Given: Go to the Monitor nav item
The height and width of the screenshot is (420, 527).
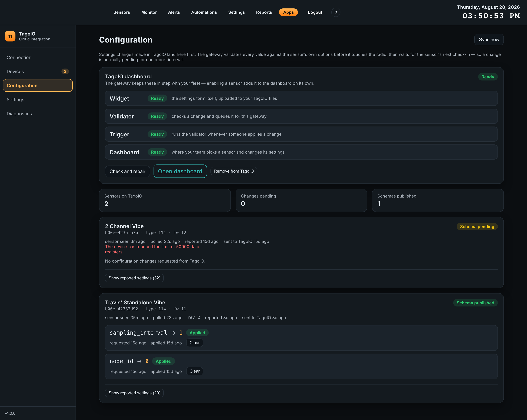Looking at the screenshot, I should (x=149, y=12).
